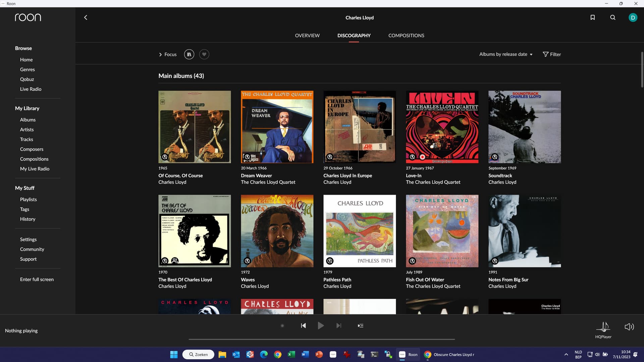
Task: Open Charles Lloyd In Europe cover
Action: point(360,127)
